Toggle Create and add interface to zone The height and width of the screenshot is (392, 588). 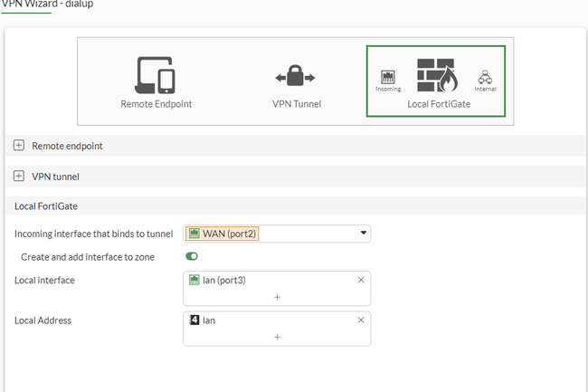192,257
